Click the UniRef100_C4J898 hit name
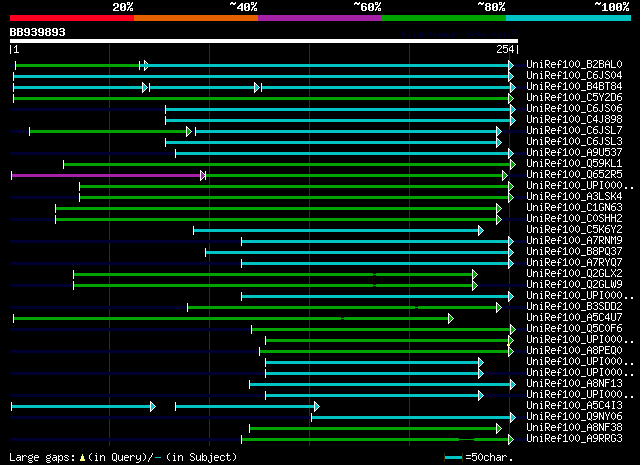640x465 pixels. pyautogui.click(x=574, y=120)
